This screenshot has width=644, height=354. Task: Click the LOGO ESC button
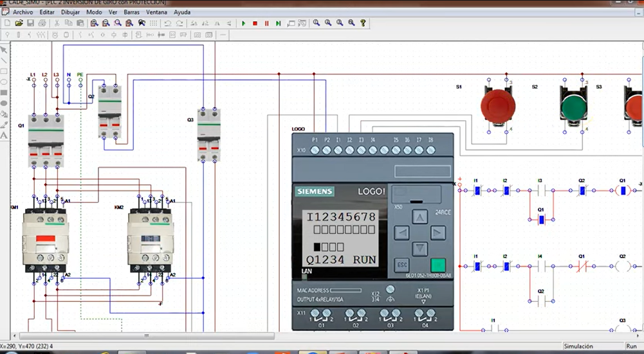(x=401, y=265)
